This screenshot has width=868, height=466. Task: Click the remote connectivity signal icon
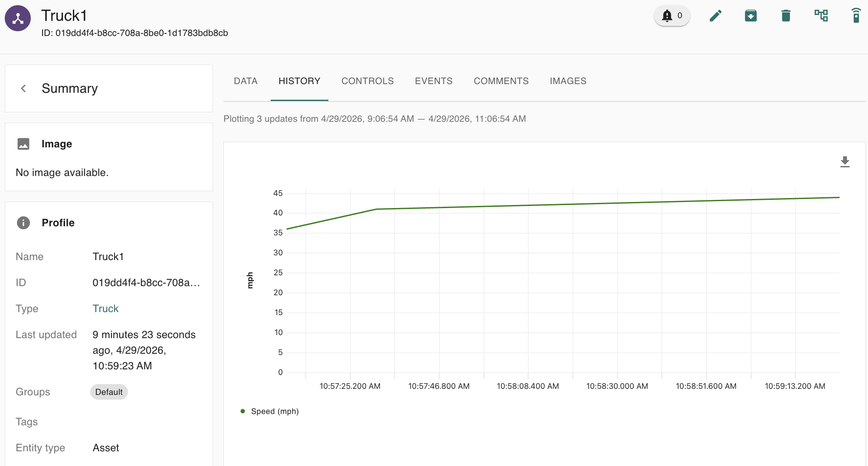pos(856,16)
